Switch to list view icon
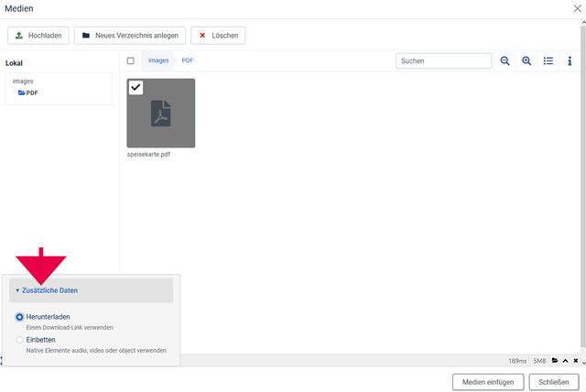The height and width of the screenshot is (392, 586). point(548,61)
